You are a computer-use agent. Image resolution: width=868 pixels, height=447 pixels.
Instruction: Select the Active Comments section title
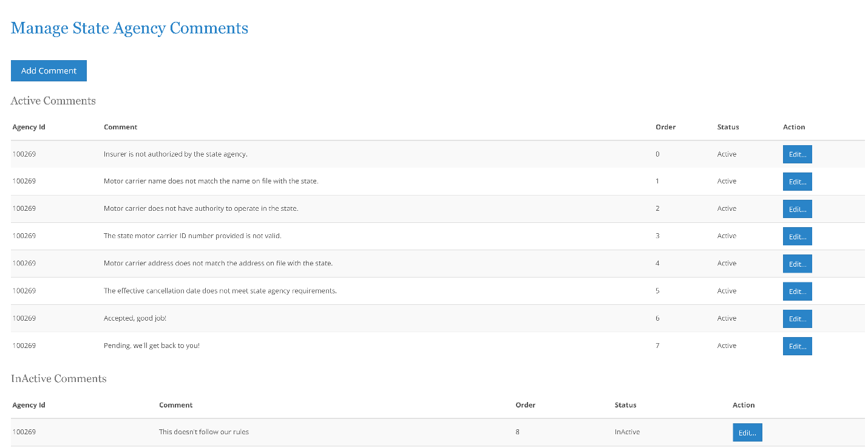[x=53, y=100]
